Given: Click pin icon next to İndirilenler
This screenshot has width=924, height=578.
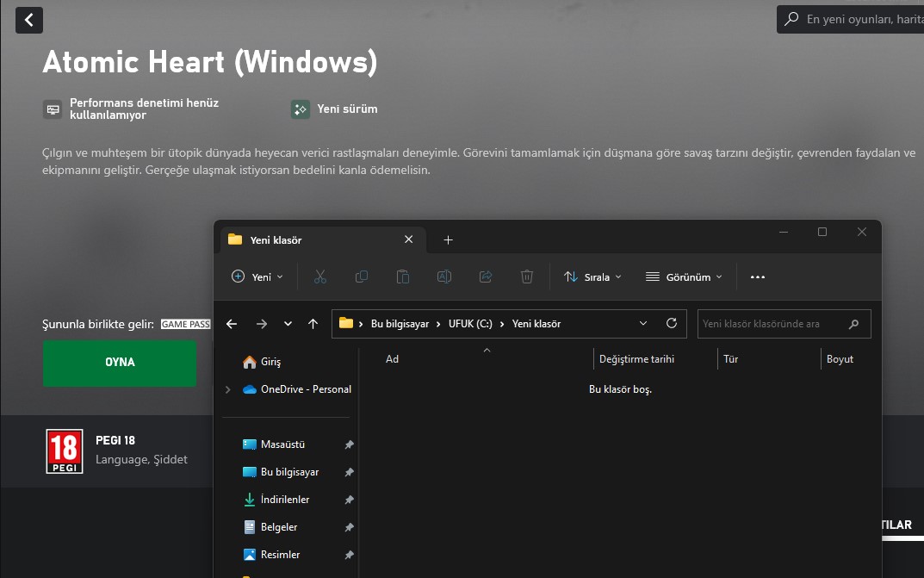Looking at the screenshot, I should coord(349,500).
